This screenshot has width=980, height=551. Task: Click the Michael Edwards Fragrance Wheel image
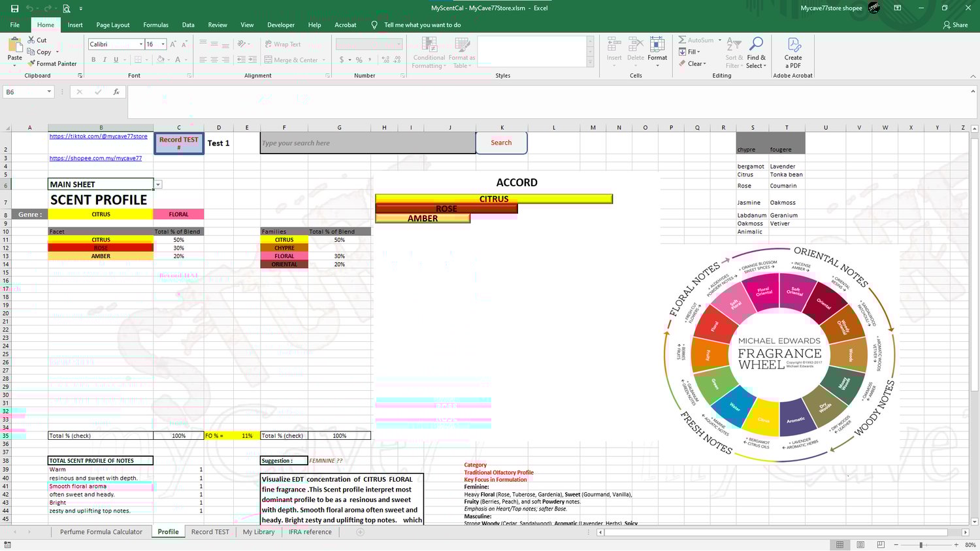(779, 355)
